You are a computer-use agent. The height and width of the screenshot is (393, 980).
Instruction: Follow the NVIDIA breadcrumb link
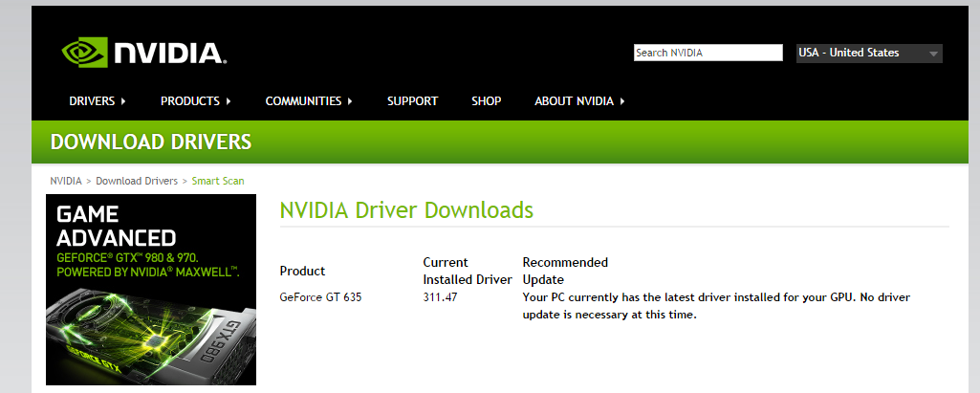click(66, 181)
